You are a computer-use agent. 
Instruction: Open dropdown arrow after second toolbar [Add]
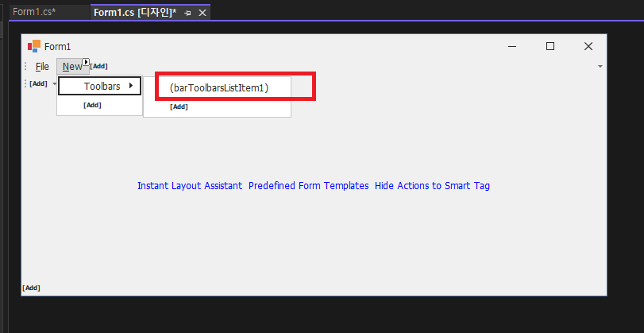click(x=54, y=84)
